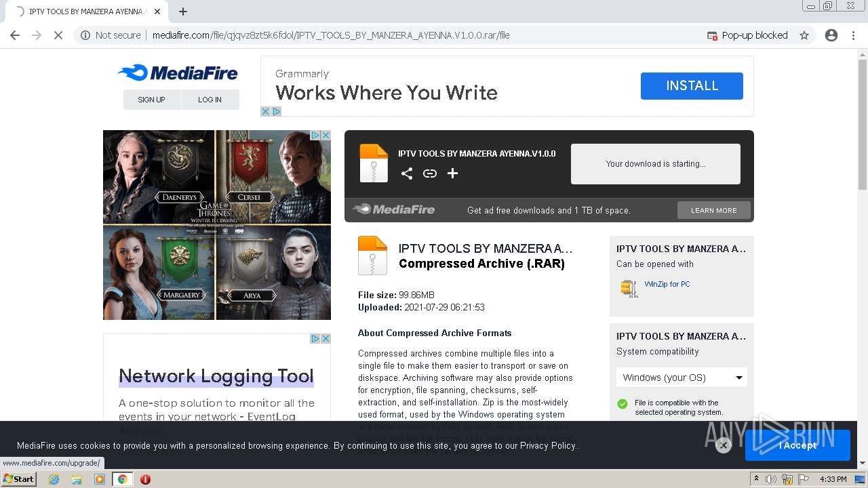
Task: Click the share icon under file name
Action: 407,174
